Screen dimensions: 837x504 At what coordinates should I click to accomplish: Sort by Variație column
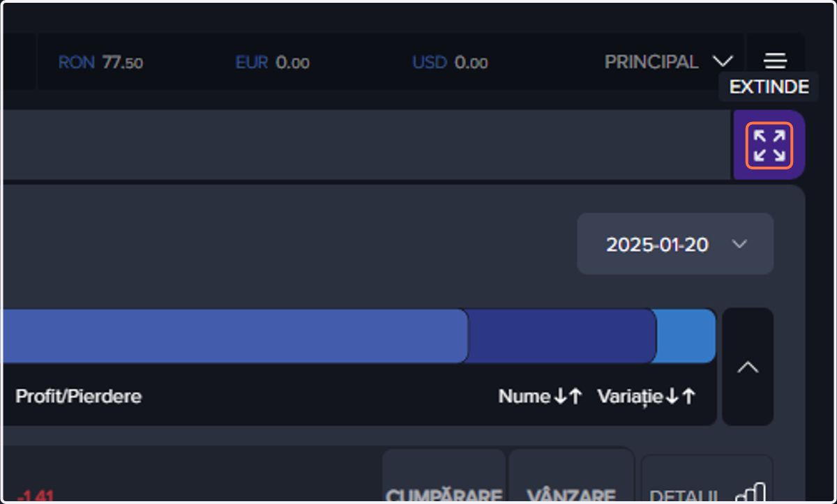pyautogui.click(x=647, y=397)
